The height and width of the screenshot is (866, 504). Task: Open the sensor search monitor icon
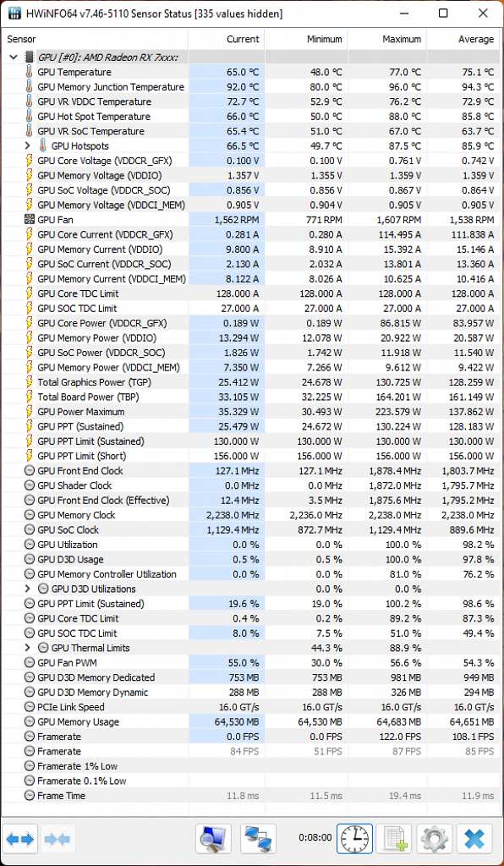(x=214, y=840)
